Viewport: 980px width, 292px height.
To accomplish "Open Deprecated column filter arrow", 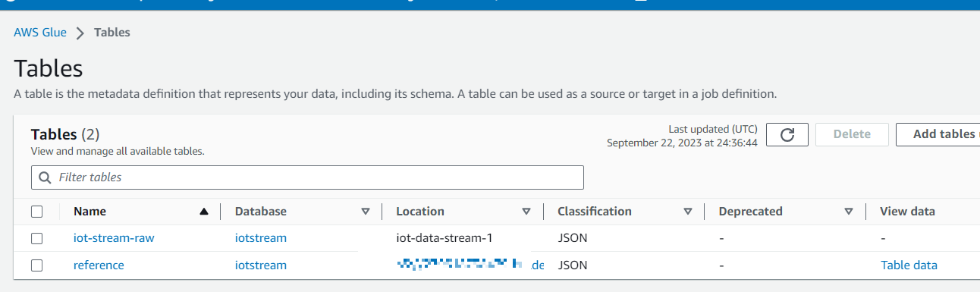I will (849, 212).
